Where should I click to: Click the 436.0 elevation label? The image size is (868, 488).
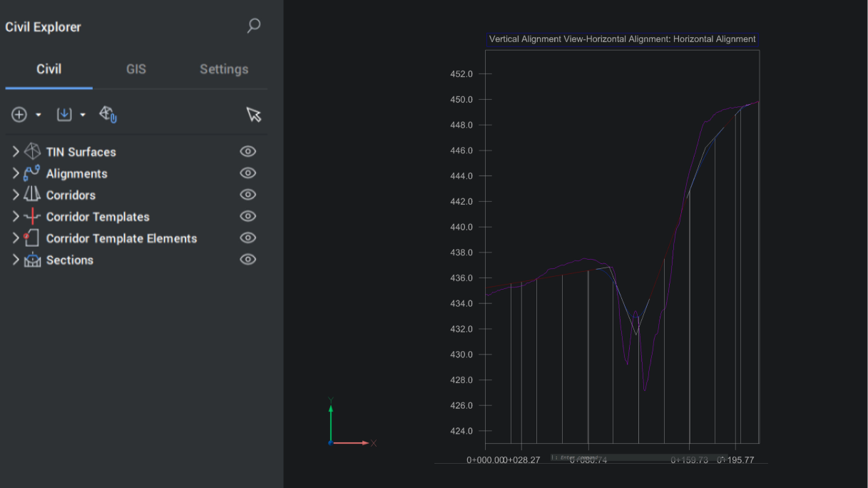tap(461, 278)
